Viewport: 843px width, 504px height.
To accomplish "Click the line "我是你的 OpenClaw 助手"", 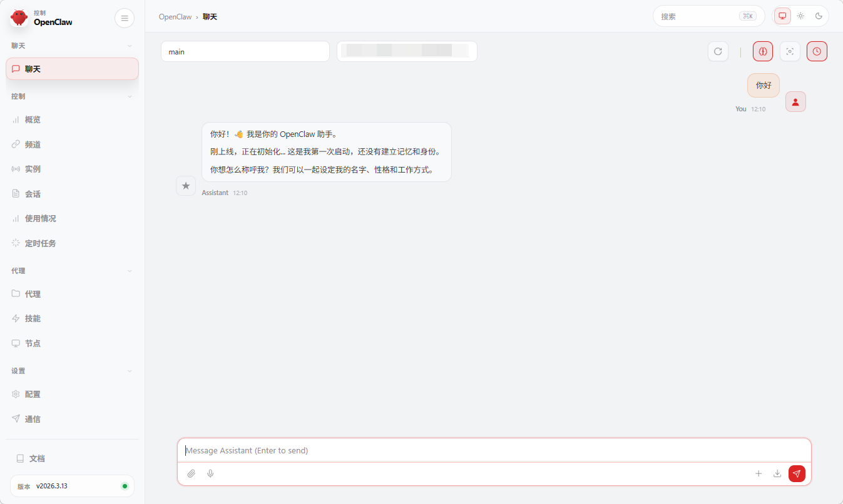I will point(292,134).
